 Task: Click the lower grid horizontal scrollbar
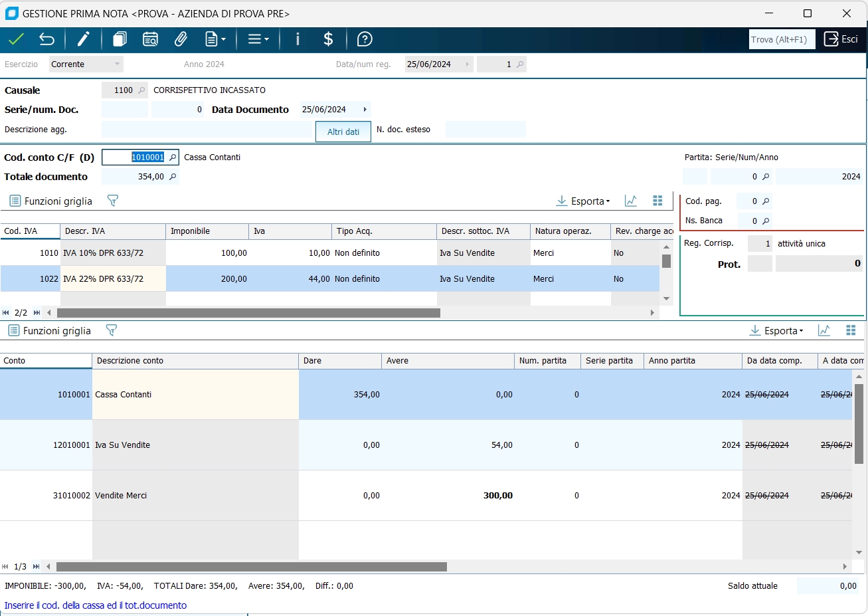coord(251,567)
